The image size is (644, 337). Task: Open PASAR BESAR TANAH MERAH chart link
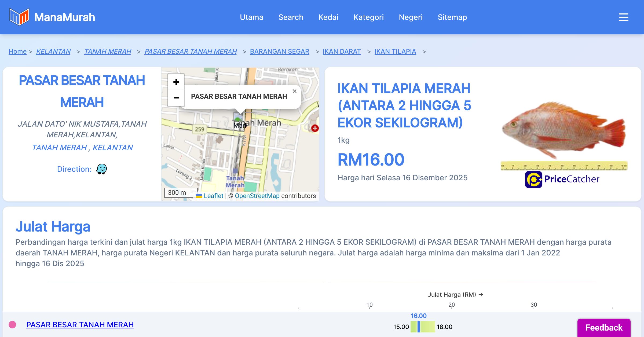(80, 325)
